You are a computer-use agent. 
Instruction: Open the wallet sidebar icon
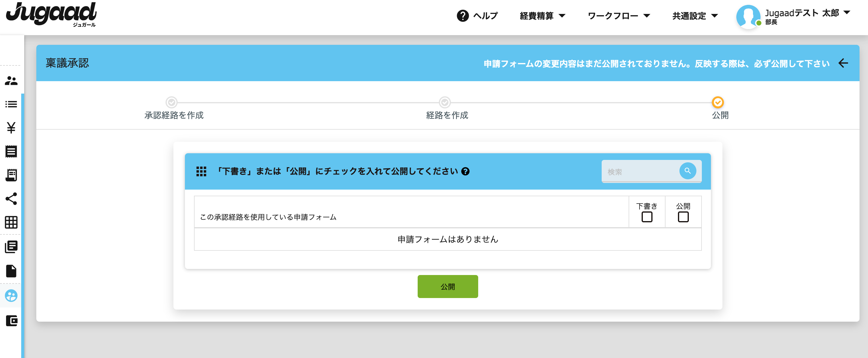point(11,320)
